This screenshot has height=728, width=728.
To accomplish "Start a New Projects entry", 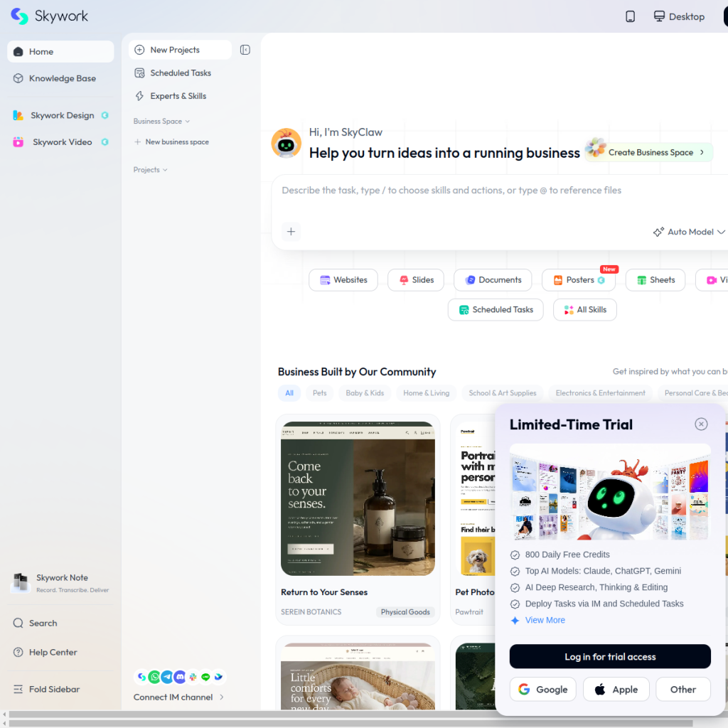I will [x=180, y=50].
